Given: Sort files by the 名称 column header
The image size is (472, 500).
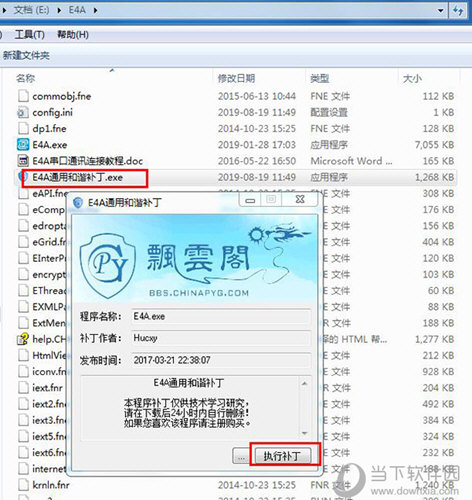Looking at the screenshot, I should pyautogui.click(x=26, y=79).
